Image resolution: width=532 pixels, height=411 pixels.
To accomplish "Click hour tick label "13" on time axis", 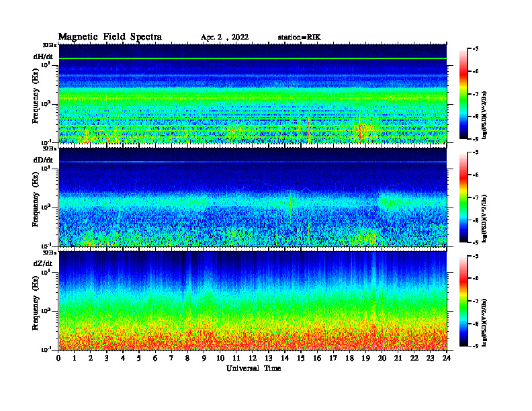I will pyautogui.click(x=269, y=358).
